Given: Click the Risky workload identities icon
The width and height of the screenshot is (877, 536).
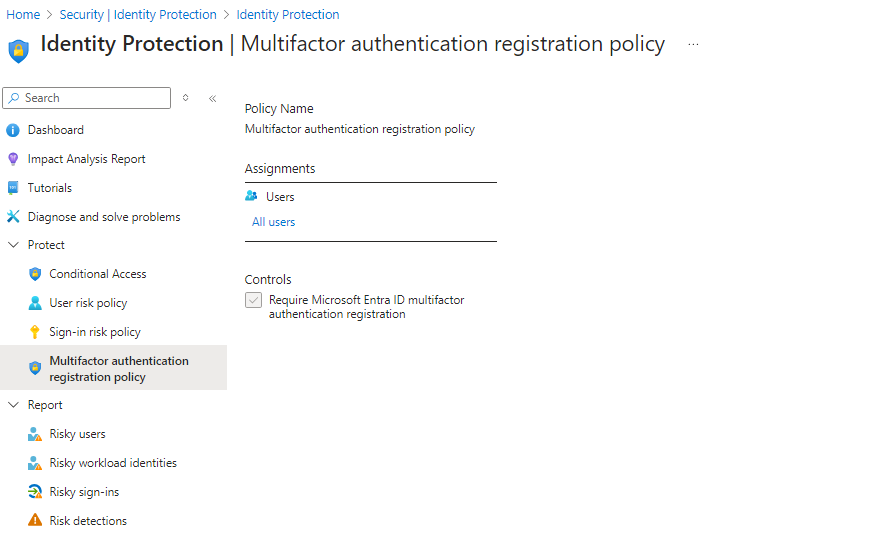Looking at the screenshot, I should click(x=35, y=463).
